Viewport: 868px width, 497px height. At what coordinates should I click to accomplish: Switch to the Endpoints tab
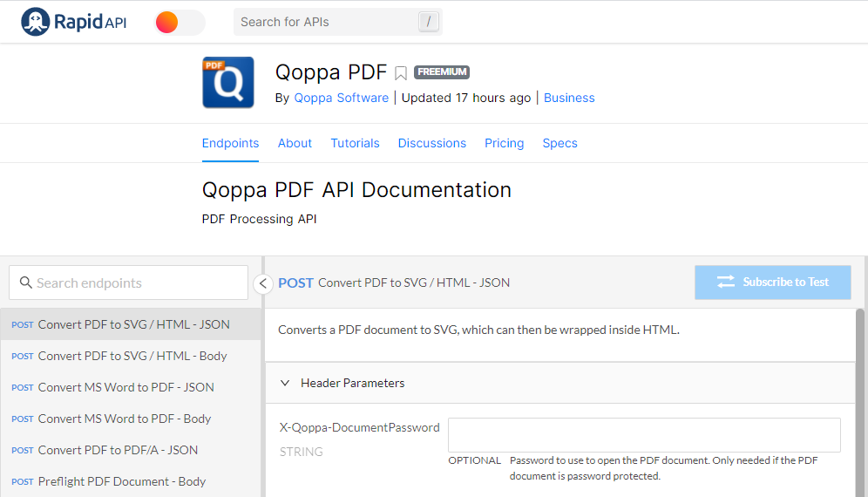coord(230,143)
